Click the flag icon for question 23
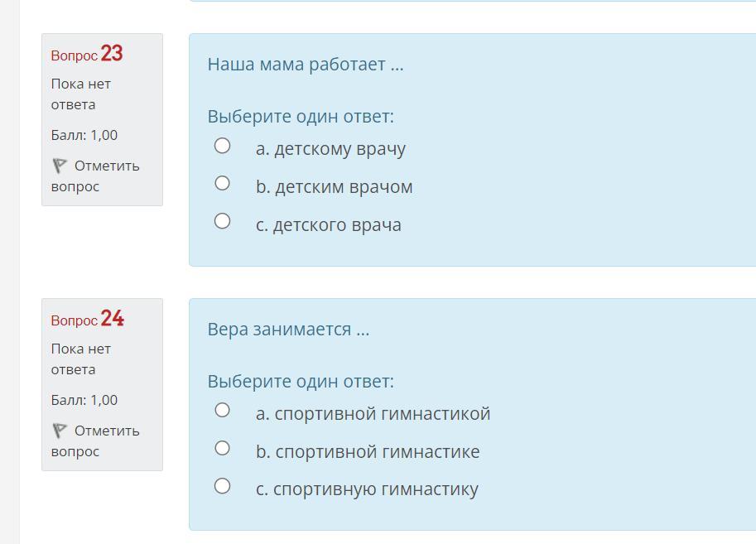 coord(59,166)
